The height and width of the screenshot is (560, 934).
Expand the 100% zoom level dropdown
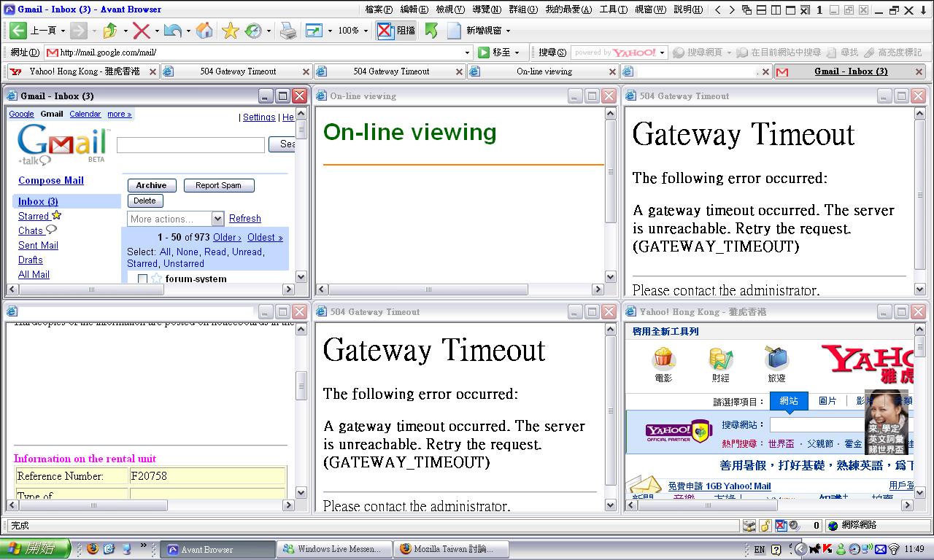(366, 31)
